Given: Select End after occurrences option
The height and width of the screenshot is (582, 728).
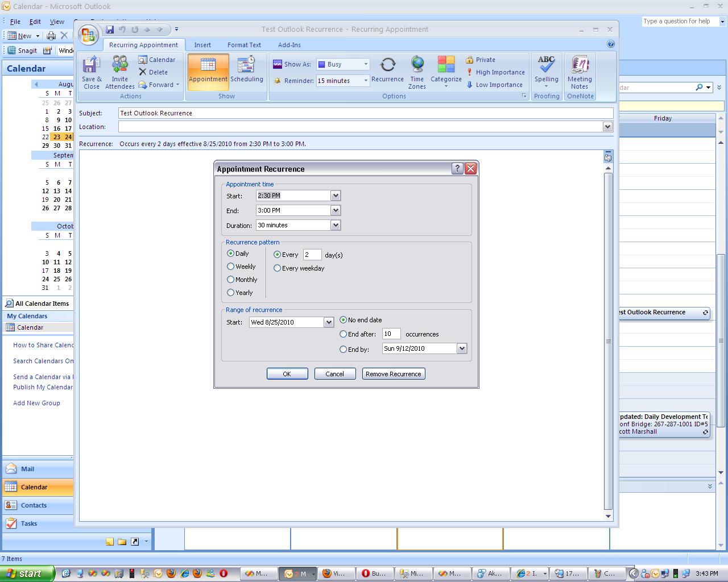Looking at the screenshot, I should [x=358, y=334].
